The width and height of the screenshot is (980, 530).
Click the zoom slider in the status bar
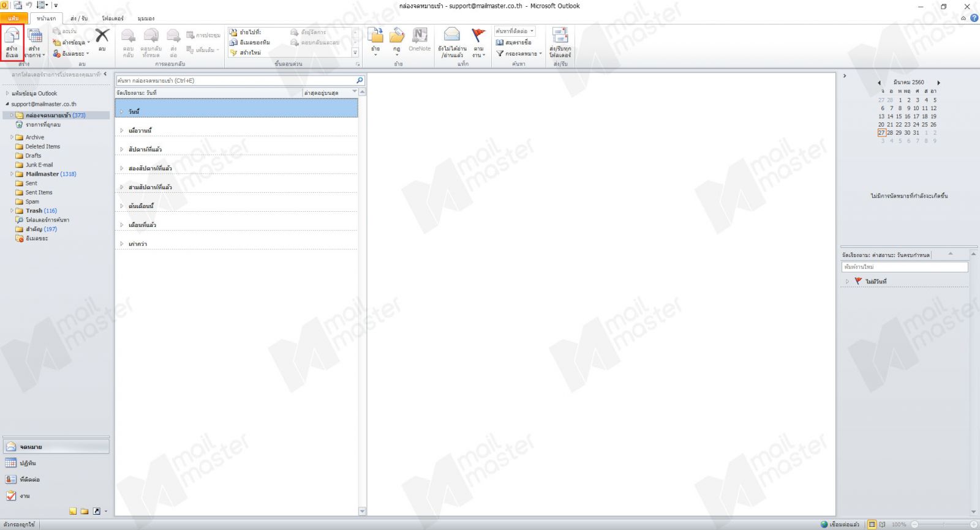pos(943,524)
